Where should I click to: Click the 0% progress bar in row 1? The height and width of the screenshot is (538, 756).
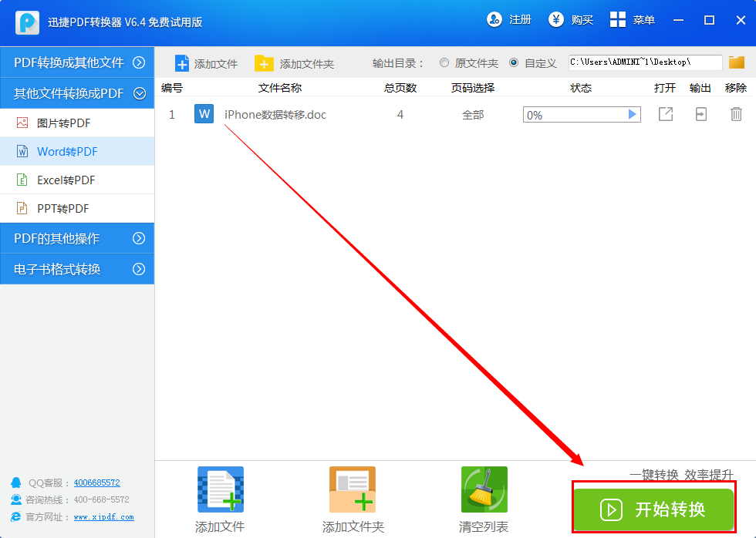click(582, 115)
